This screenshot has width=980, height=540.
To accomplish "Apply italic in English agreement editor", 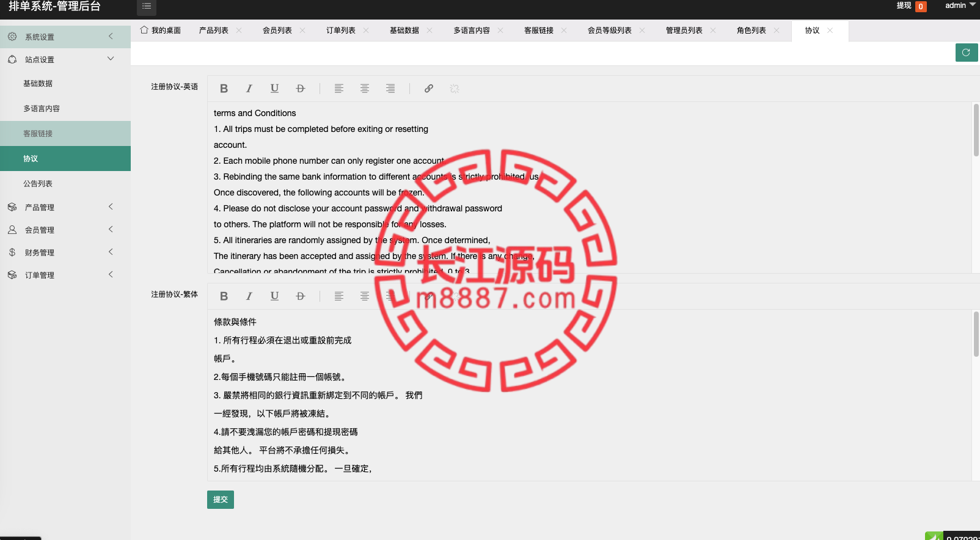I will [249, 89].
